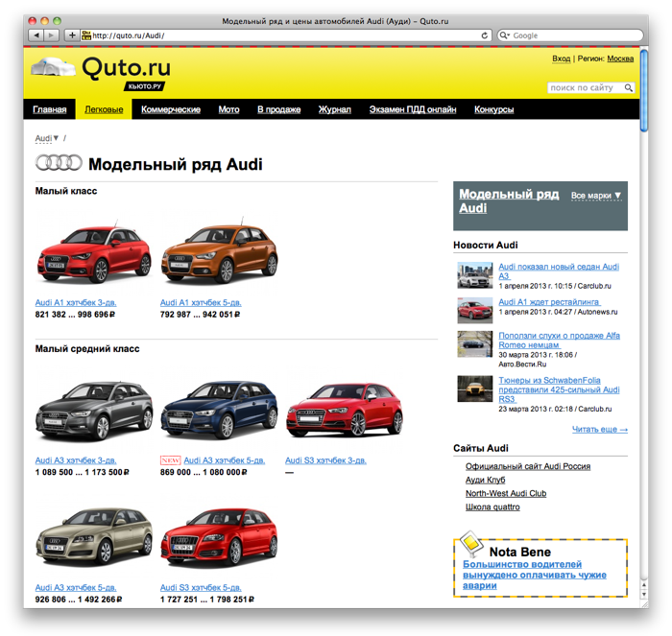Click the red Audi S3 3-door image
Image resolution: width=672 pixels, height=636 pixels.
[x=345, y=410]
